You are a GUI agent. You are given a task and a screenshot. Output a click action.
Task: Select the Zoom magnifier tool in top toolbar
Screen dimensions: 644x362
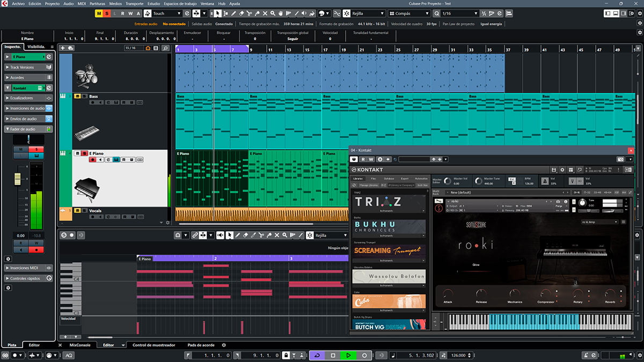(x=273, y=13)
